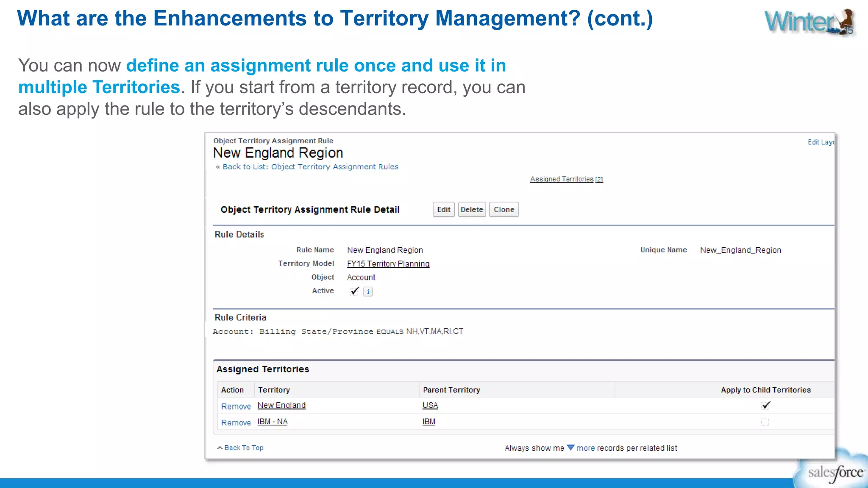Open the New England territory link
Image resolution: width=868 pixels, height=488 pixels.
click(x=281, y=405)
